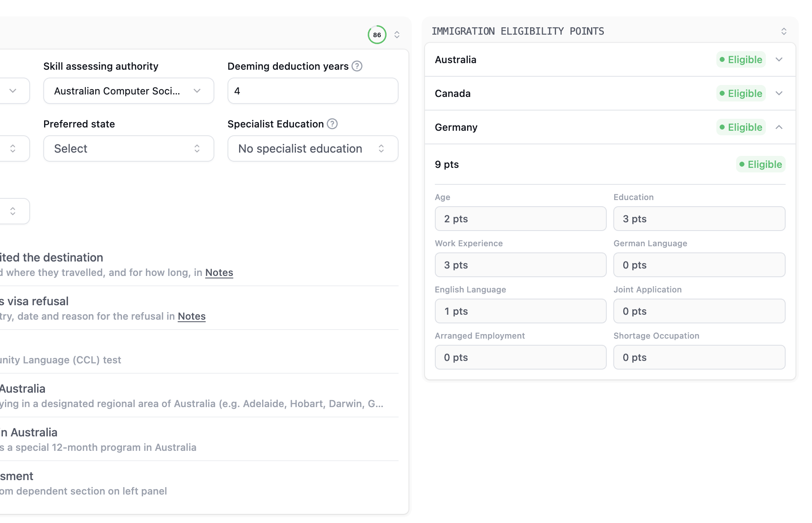Click the dependent section on left panel row
The image size is (812, 523).
199,483
